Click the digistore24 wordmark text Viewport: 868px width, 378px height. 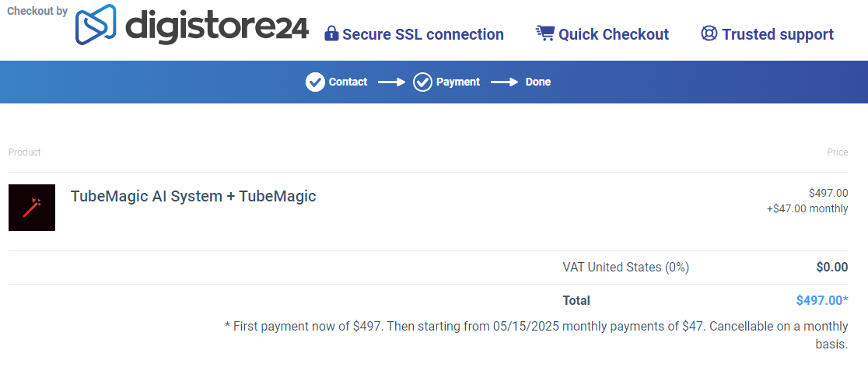pos(217,27)
